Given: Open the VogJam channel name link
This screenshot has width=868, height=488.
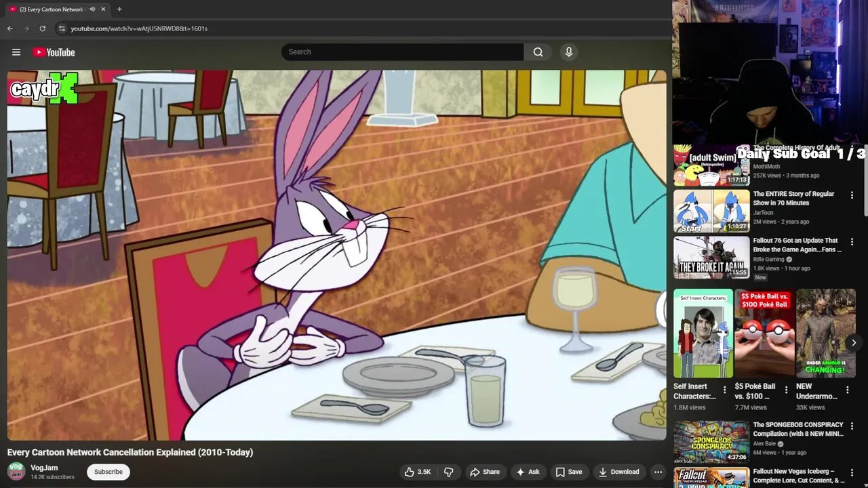Looking at the screenshot, I should [44, 468].
